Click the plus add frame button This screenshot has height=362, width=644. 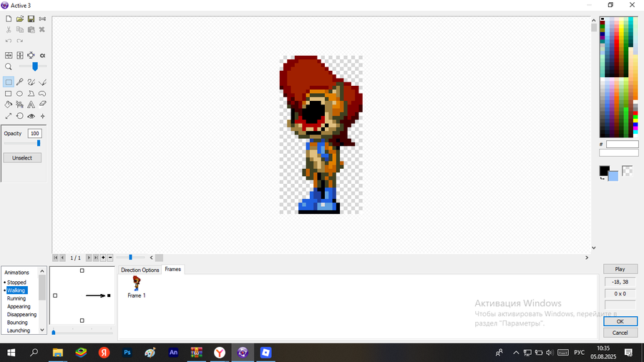[x=103, y=258]
